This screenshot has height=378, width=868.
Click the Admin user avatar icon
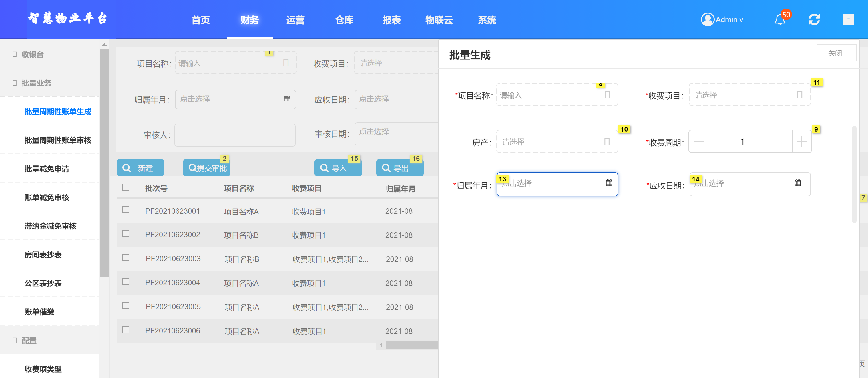(707, 19)
